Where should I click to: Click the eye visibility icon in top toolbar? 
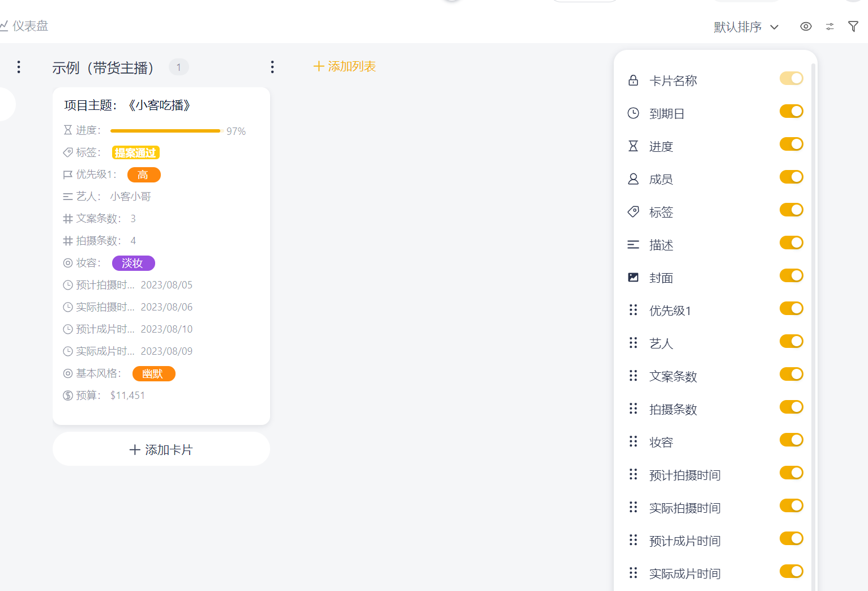coord(806,27)
